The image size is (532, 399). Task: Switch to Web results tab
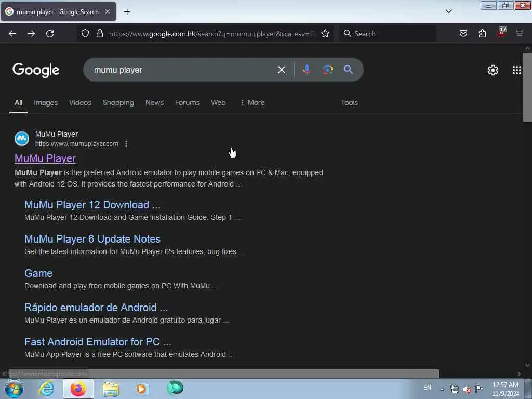[218, 102]
